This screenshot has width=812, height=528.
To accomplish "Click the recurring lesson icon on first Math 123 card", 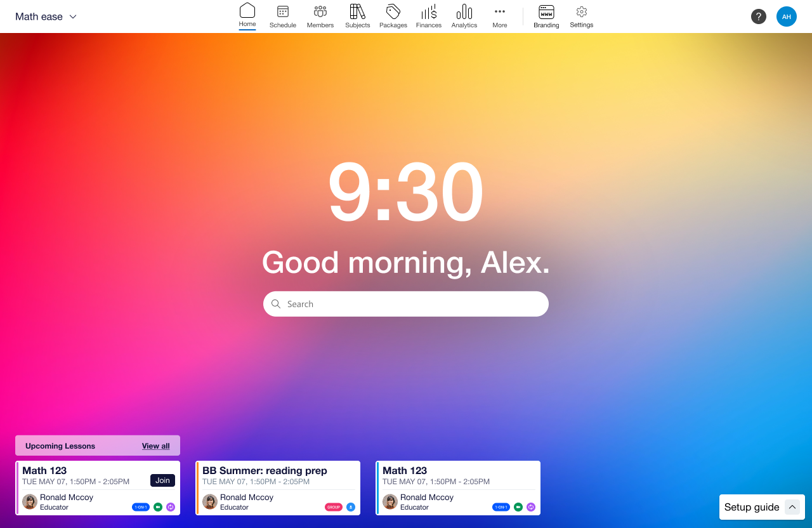I will (170, 507).
